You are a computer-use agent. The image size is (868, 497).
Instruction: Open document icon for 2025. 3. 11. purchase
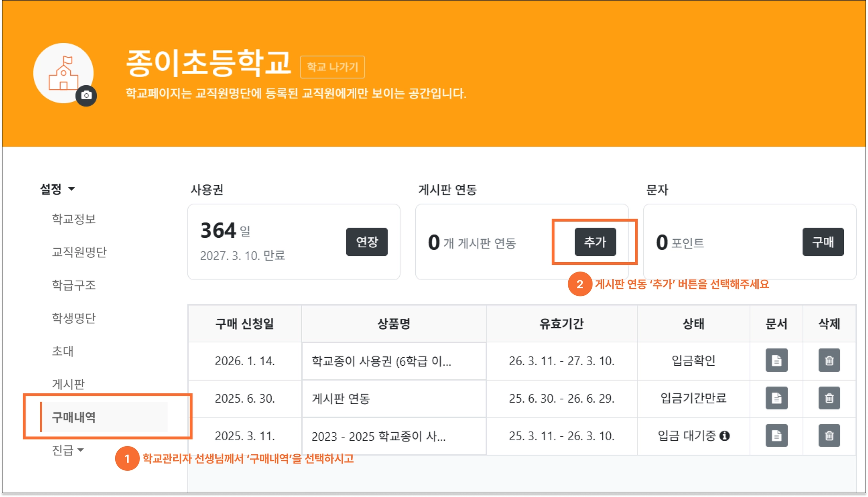pos(776,436)
